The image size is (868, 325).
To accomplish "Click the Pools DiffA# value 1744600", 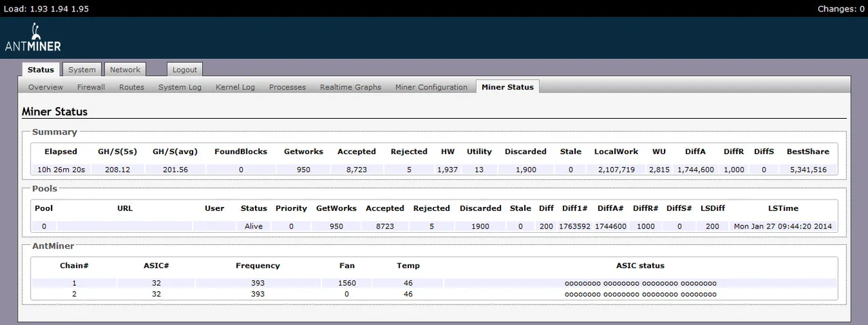I will 610,227.
